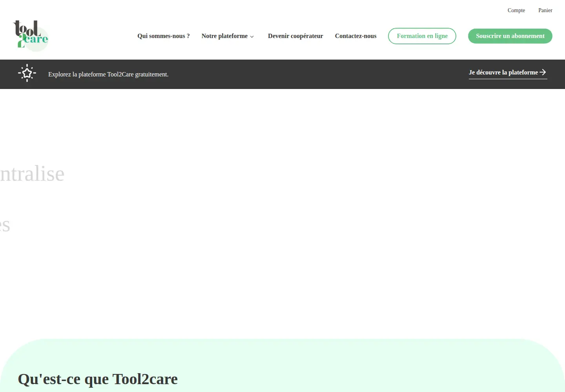Click the arrow next to Je découvre la plateforme
This screenshot has width=565, height=392.
pyautogui.click(x=543, y=72)
